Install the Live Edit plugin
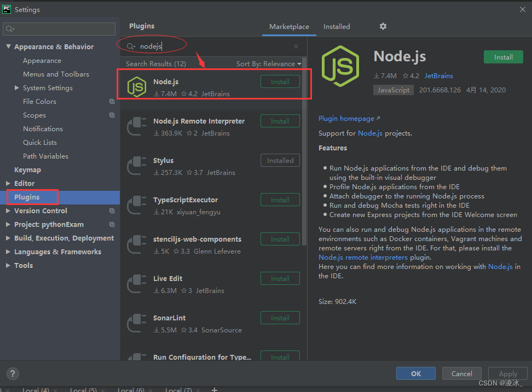532x392 pixels. point(280,278)
